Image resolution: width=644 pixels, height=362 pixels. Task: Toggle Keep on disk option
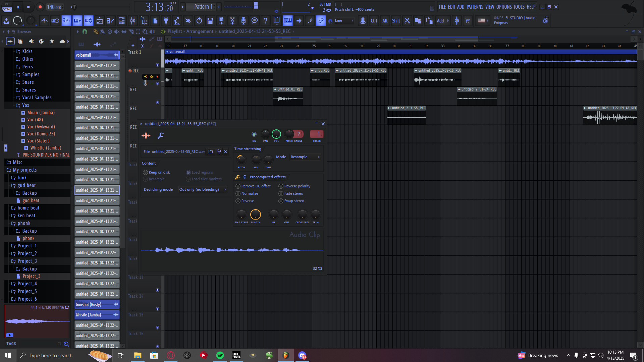tap(146, 172)
